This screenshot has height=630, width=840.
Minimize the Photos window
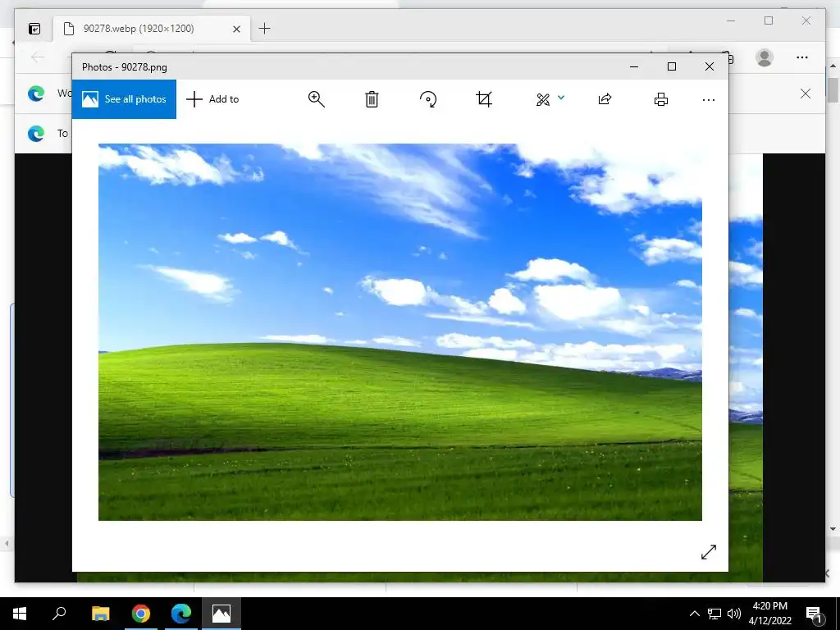click(x=634, y=67)
